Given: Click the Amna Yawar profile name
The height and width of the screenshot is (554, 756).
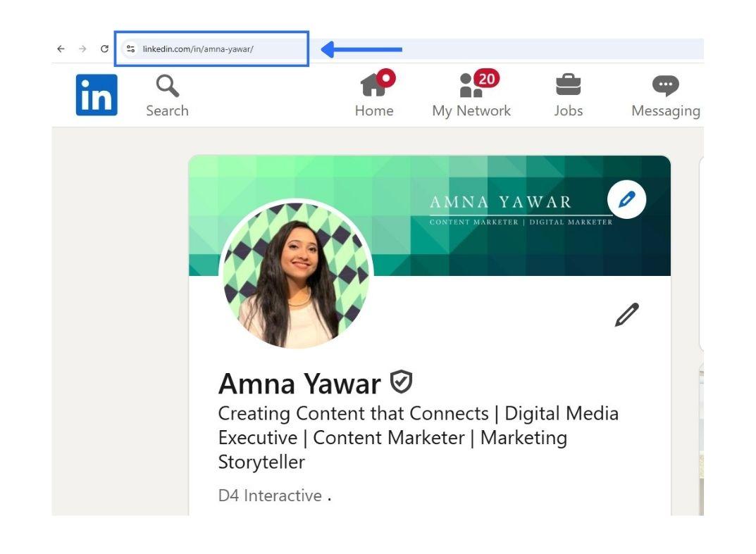Looking at the screenshot, I should coord(299,384).
